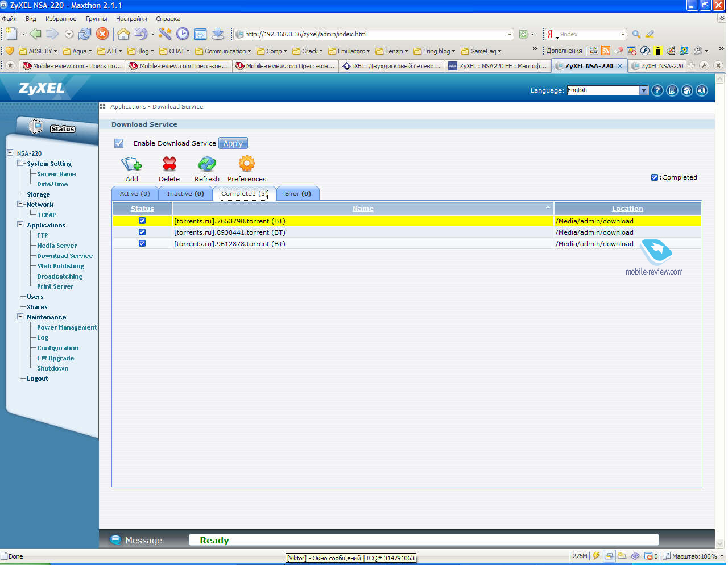Click the lightning bolt icon in status bar

pos(596,556)
